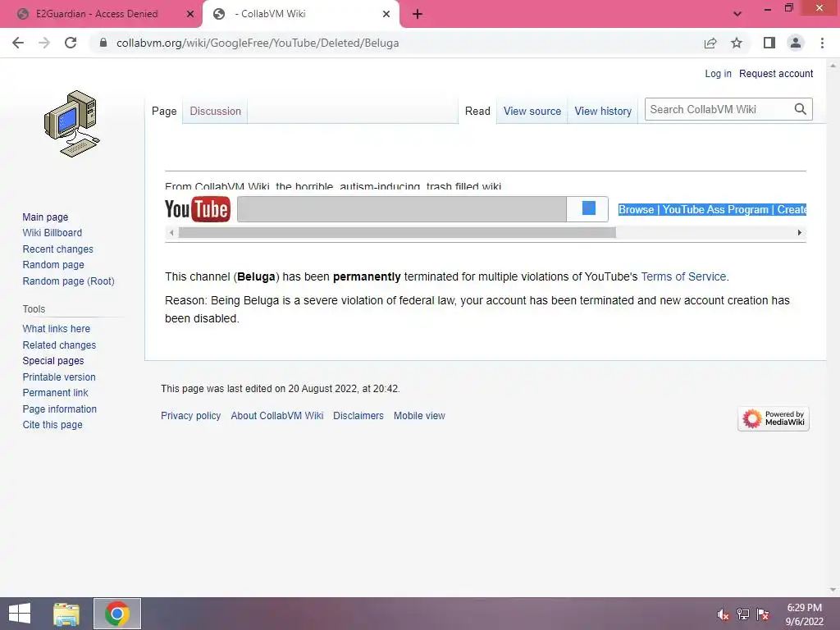The width and height of the screenshot is (840, 630).
Task: Click the blue square search button
Action: [x=588, y=208]
